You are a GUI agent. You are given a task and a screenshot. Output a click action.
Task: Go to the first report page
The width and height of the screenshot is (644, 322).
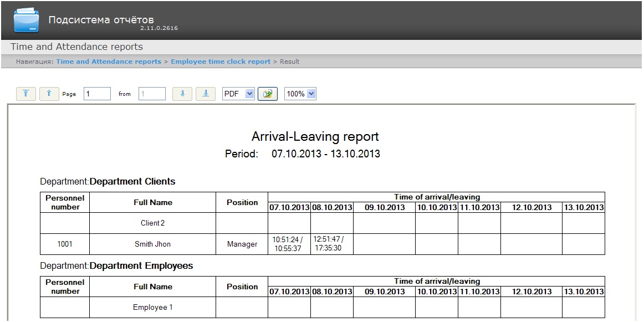click(25, 94)
